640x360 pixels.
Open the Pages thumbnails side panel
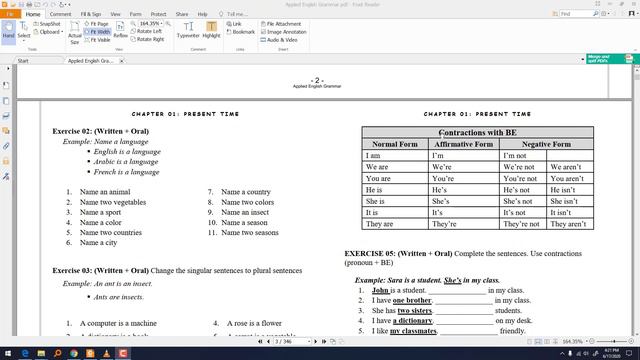(x=6, y=101)
